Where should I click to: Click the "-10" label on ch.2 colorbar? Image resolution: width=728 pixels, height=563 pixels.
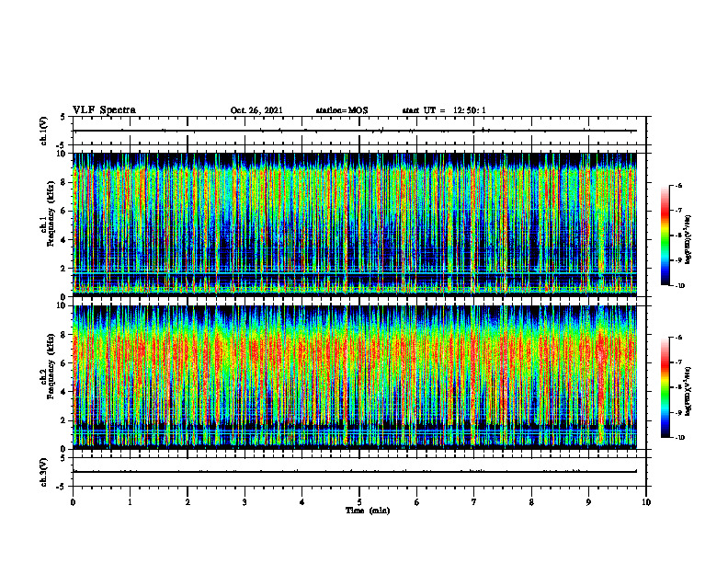[x=679, y=437]
